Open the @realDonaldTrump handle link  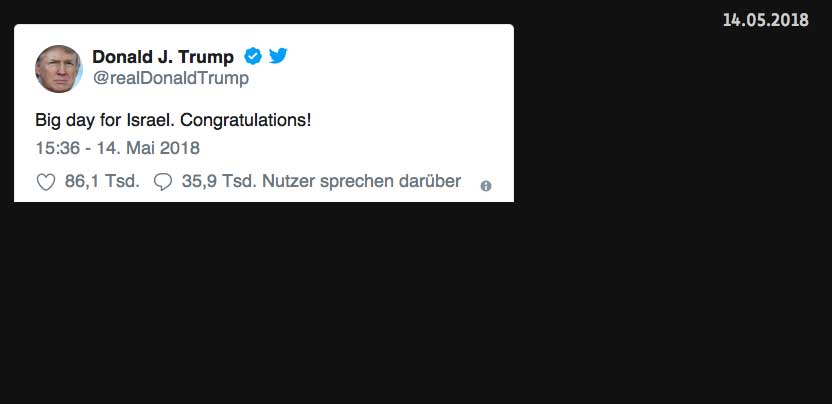coord(170,78)
